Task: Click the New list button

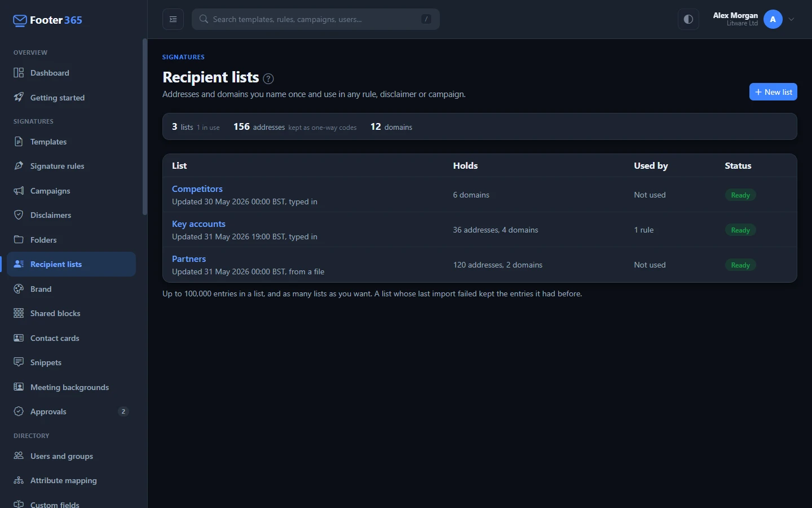Action: (773, 92)
